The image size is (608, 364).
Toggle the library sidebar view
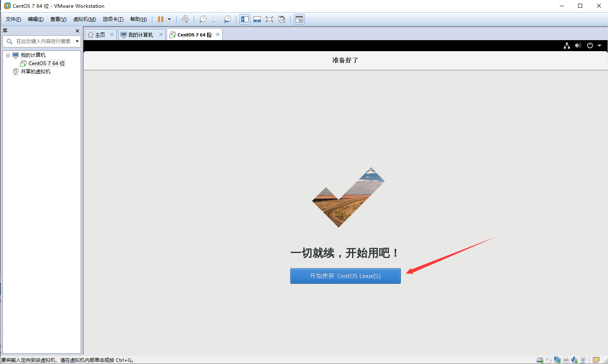tap(245, 19)
